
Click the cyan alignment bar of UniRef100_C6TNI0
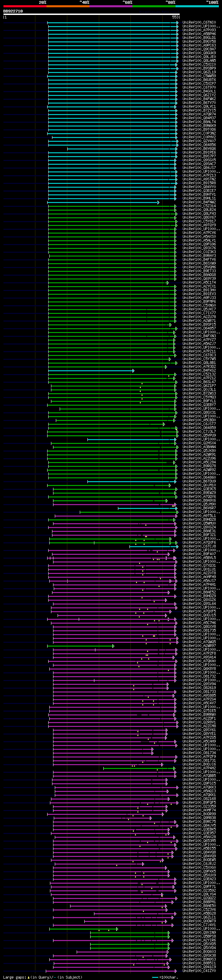pos(113,23)
